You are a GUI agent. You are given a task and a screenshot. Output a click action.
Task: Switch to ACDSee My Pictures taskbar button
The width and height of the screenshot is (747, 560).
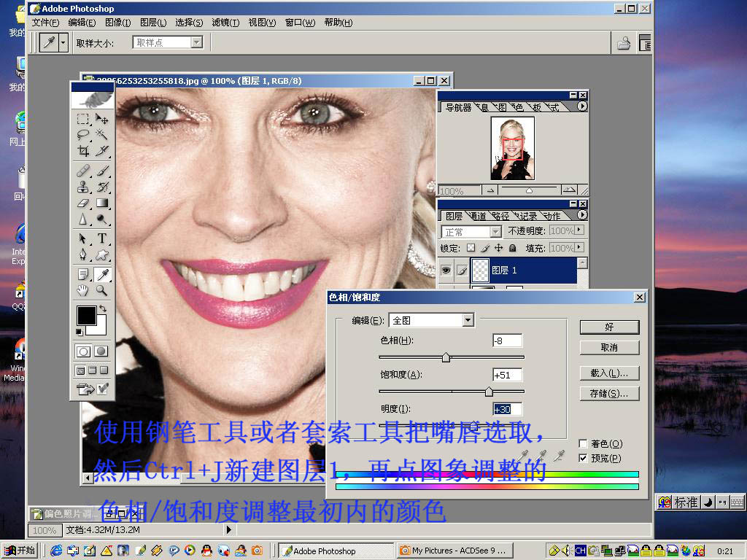[455, 551]
